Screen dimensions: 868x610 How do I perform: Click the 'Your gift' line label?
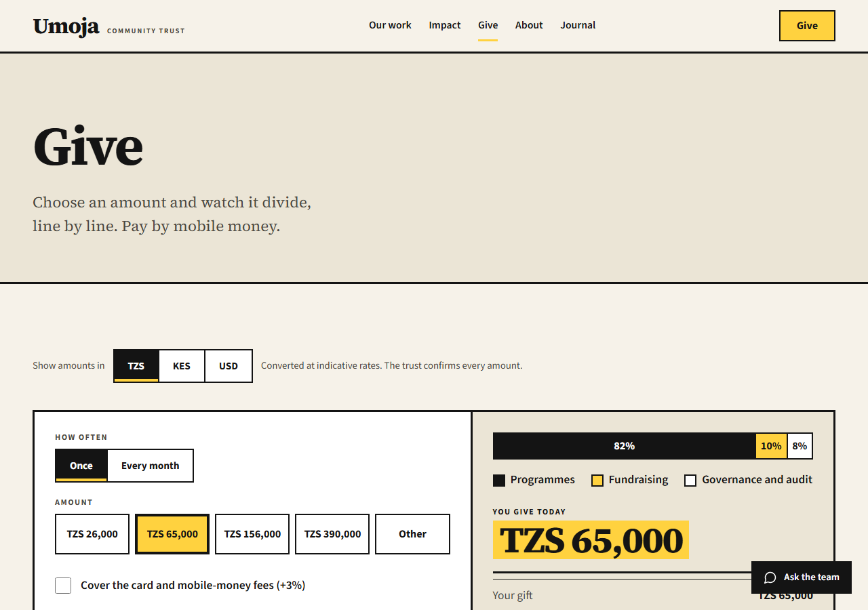(513, 596)
